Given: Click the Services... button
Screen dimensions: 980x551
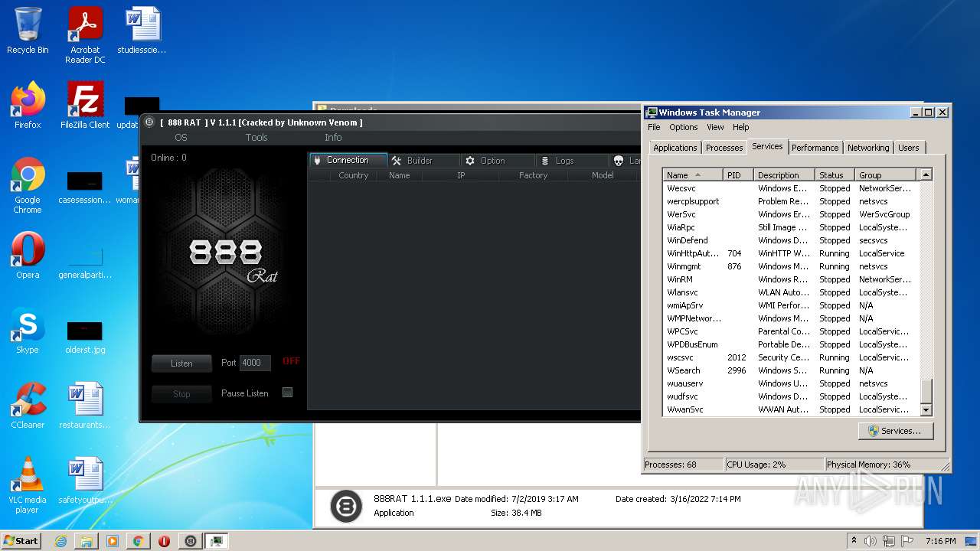Looking at the screenshot, I should 895,431.
